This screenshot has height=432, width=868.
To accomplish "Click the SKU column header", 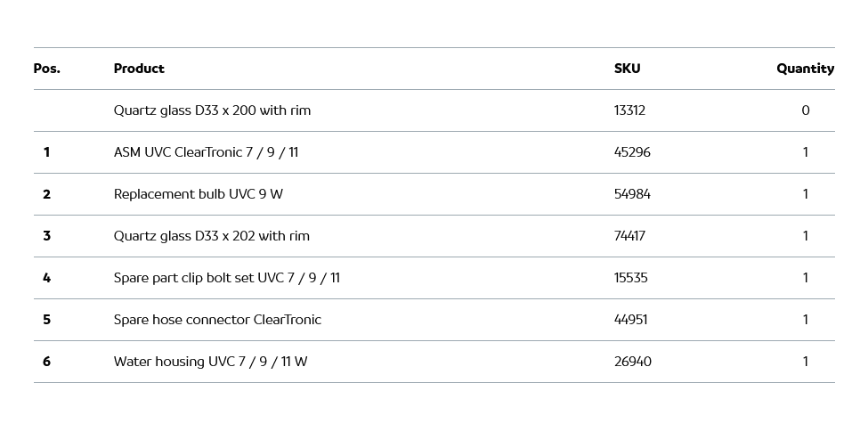I will (627, 69).
